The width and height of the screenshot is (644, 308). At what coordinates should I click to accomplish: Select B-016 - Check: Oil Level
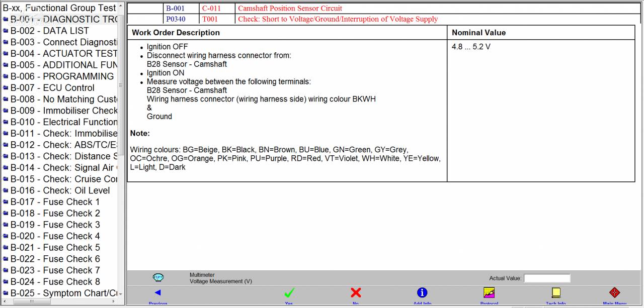pos(60,190)
